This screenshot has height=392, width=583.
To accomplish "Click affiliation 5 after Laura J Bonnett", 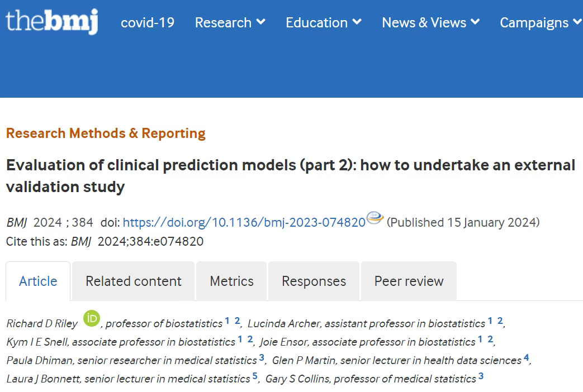I will (255, 376).
